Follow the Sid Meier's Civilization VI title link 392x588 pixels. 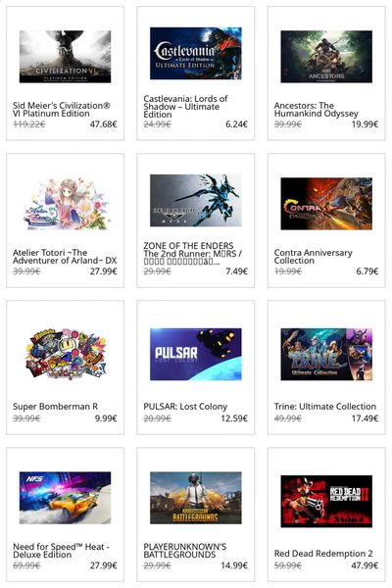click(62, 110)
